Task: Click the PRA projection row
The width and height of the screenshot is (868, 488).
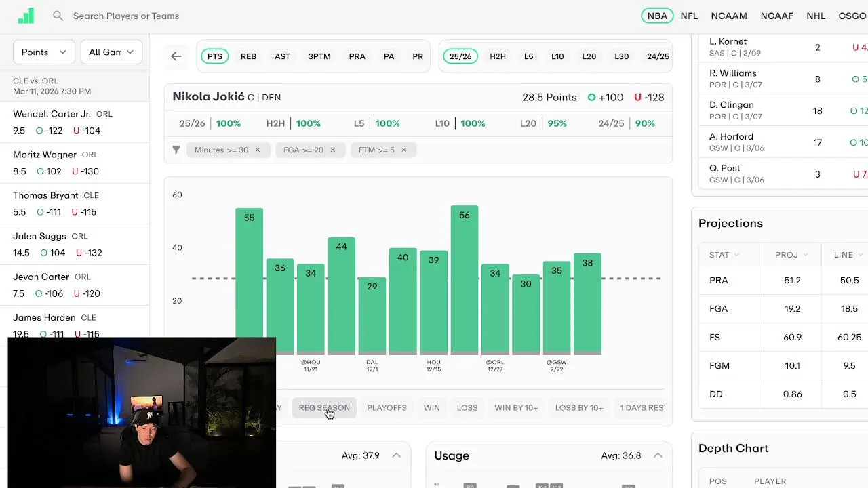Action: (783, 280)
